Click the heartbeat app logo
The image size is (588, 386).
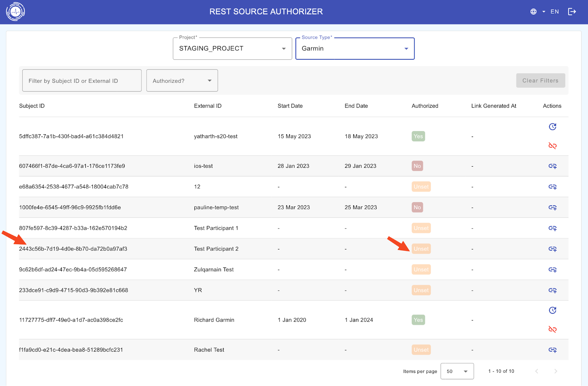(15, 12)
